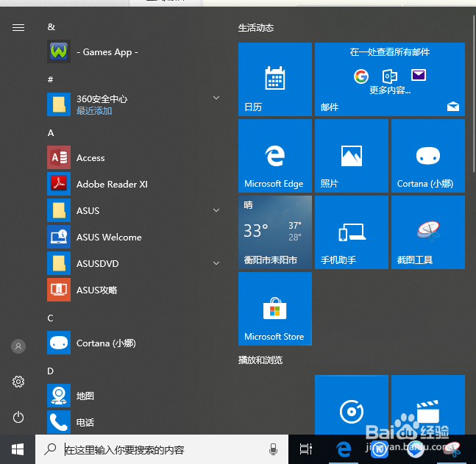This screenshot has height=464, width=476.
Task: Click the hamburger menu at top left
Action: point(18,28)
